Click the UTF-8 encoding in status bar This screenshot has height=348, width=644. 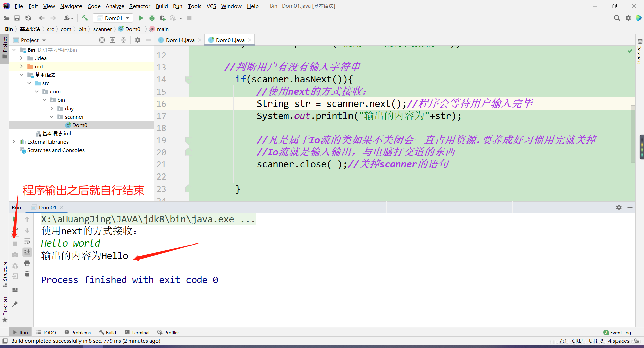click(596, 341)
